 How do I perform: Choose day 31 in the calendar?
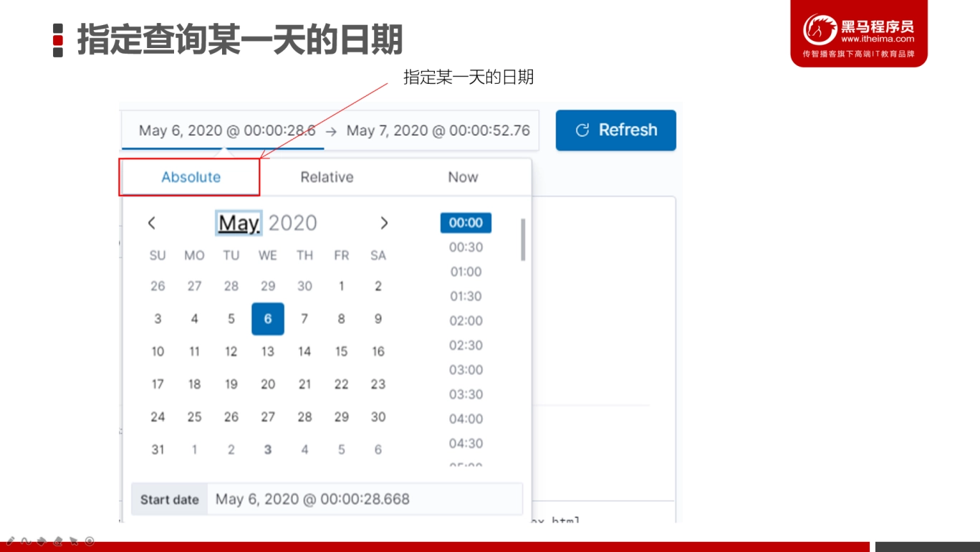click(x=158, y=449)
